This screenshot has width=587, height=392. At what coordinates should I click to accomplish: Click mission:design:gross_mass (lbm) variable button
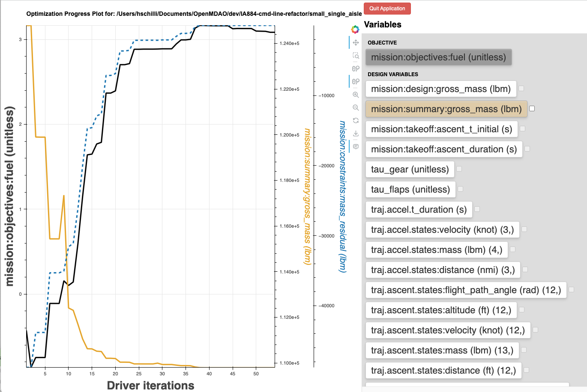coord(441,89)
